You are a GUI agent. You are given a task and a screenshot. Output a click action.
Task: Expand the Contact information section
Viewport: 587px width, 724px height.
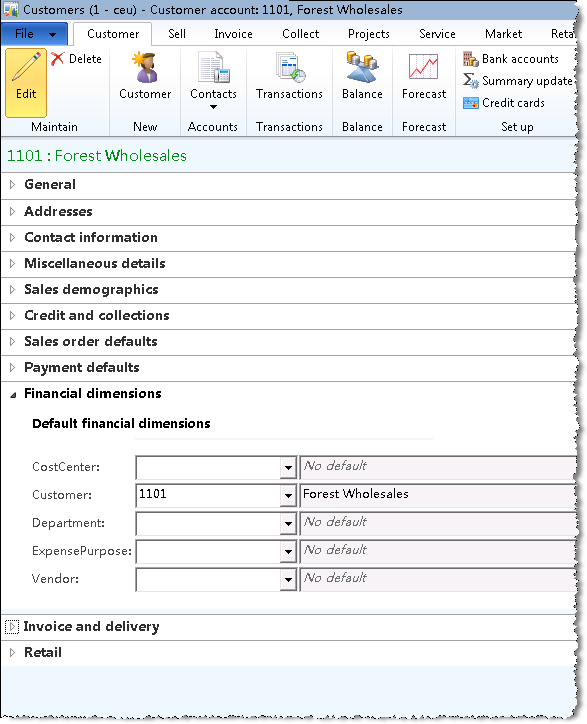point(12,237)
